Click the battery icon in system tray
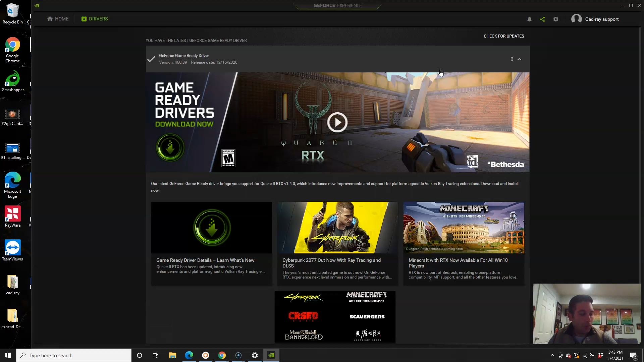Image resolution: width=644 pixels, height=362 pixels. [593, 355]
